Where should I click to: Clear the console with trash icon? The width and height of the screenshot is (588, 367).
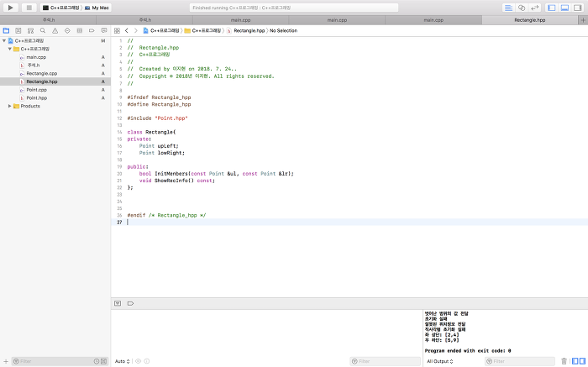point(564,361)
